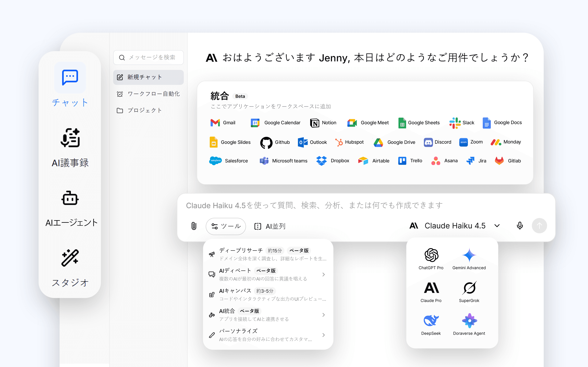588x367 pixels.
Task: Click the paperclip attachment icon
Action: (x=194, y=226)
